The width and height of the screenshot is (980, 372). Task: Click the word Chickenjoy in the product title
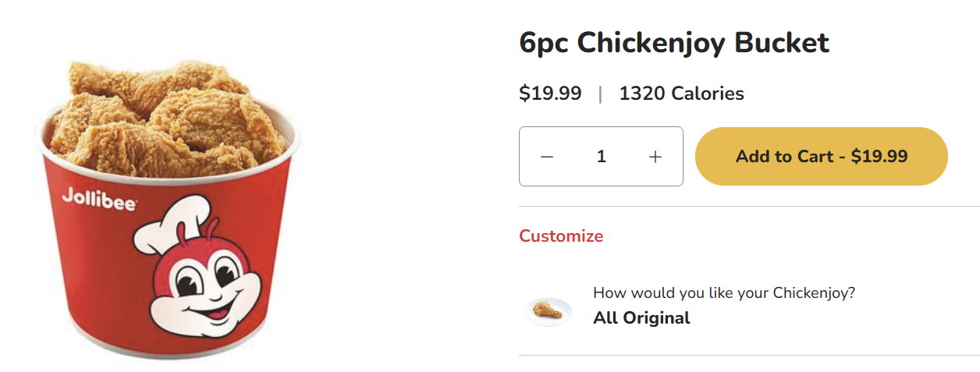click(x=652, y=43)
